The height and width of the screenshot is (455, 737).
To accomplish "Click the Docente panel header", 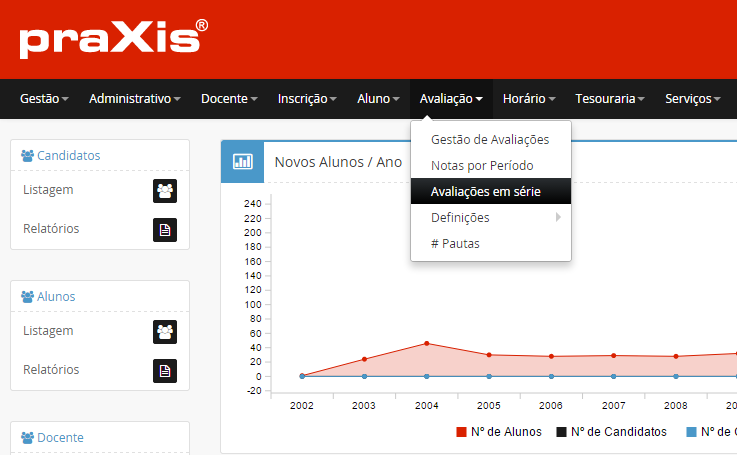I will pyautogui.click(x=59, y=437).
